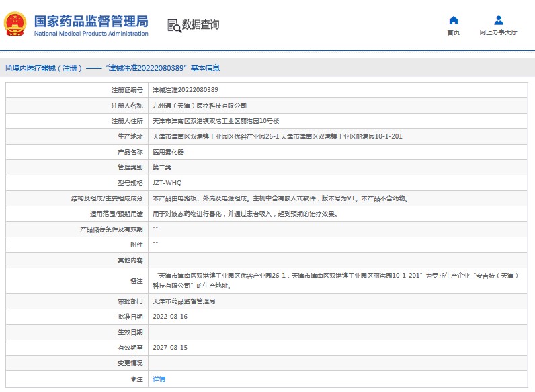Click the approval date 2022-08-16
The height and width of the screenshot is (392, 535).
170,317
